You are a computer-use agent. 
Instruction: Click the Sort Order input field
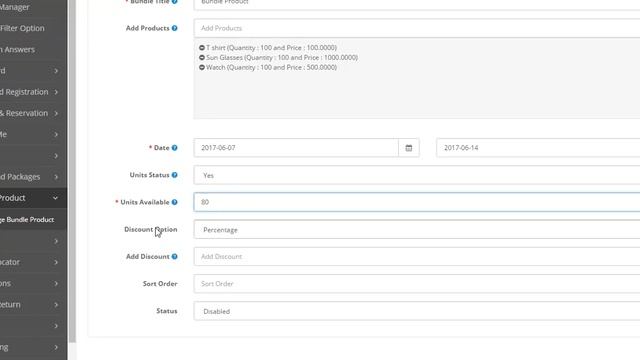tap(417, 284)
